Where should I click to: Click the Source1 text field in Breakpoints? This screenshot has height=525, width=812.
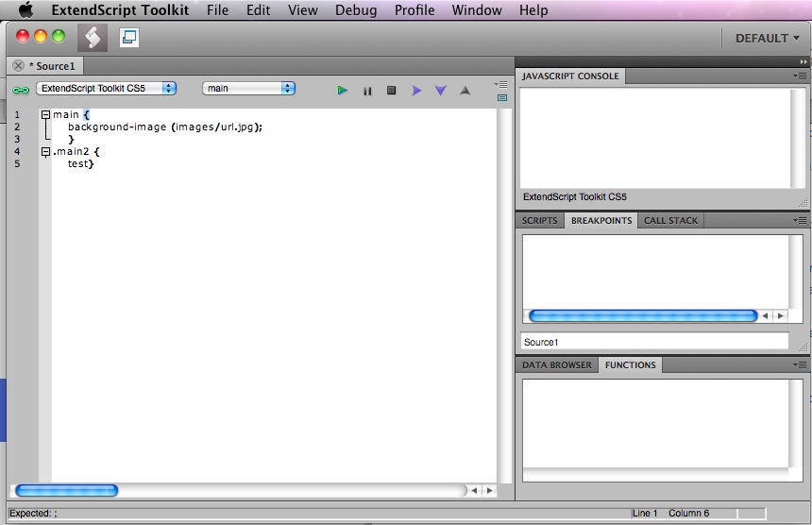tap(654, 342)
